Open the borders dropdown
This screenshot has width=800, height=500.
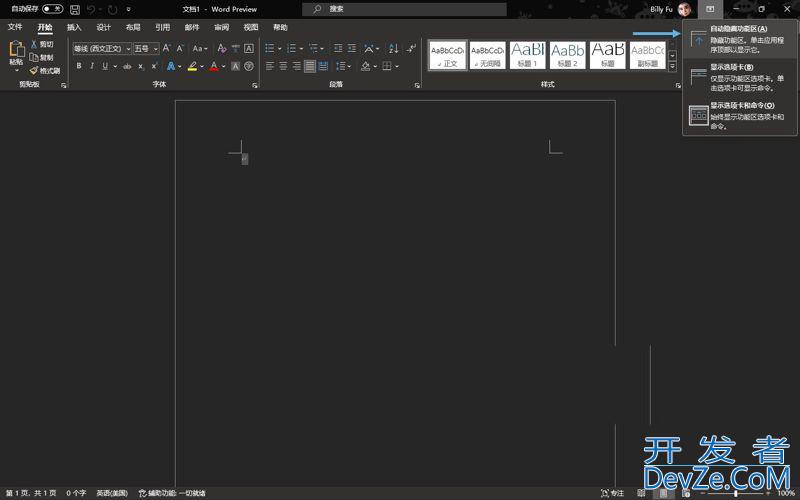(x=396, y=66)
